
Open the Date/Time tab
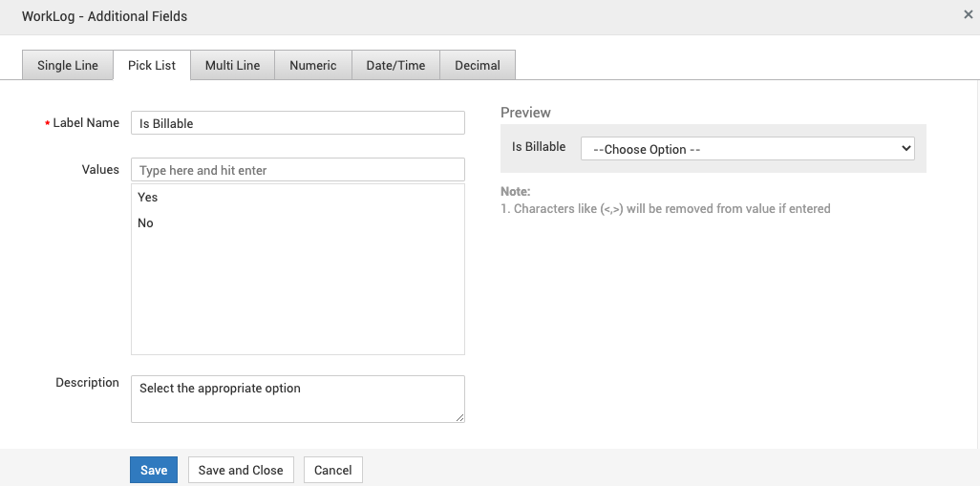pyautogui.click(x=395, y=65)
